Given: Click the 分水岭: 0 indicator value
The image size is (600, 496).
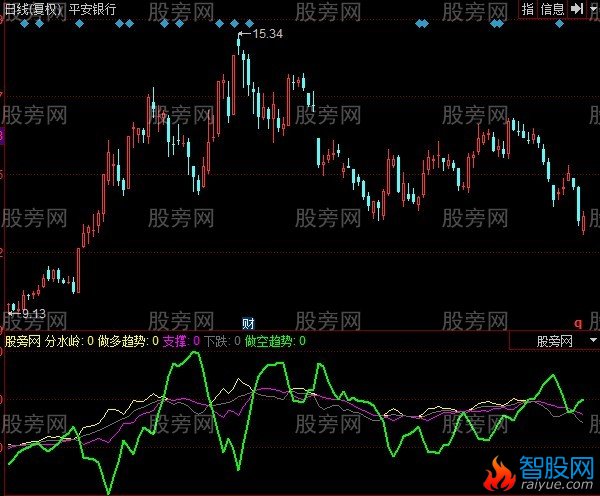Looking at the screenshot, I should (69, 341).
